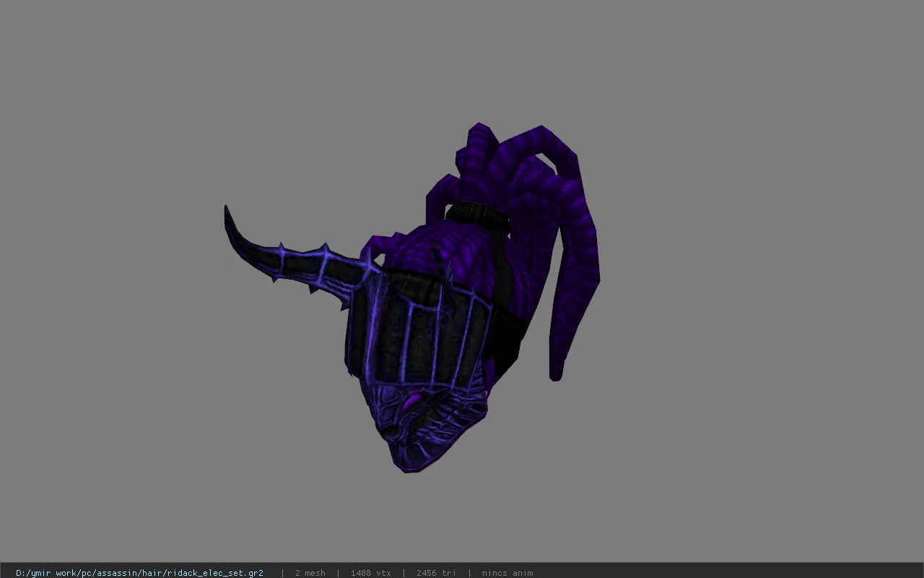Click the purple helmet 3D model in viewport
The width and height of the screenshot is (924, 578).
point(412,298)
